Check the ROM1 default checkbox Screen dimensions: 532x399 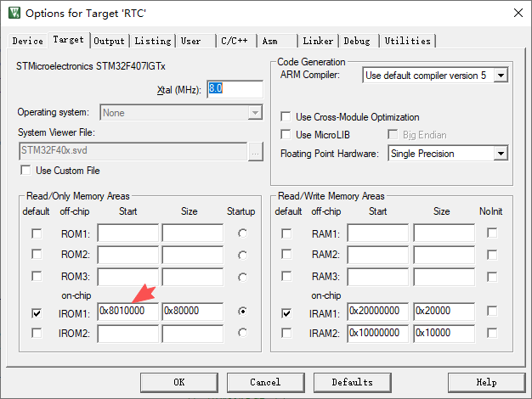pos(37,233)
